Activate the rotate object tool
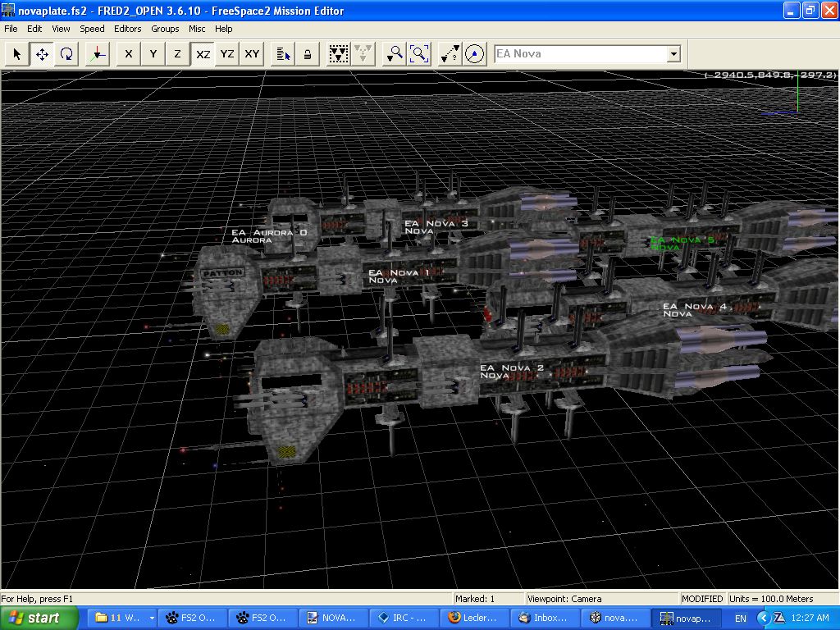This screenshot has width=840, height=630. 66,54
